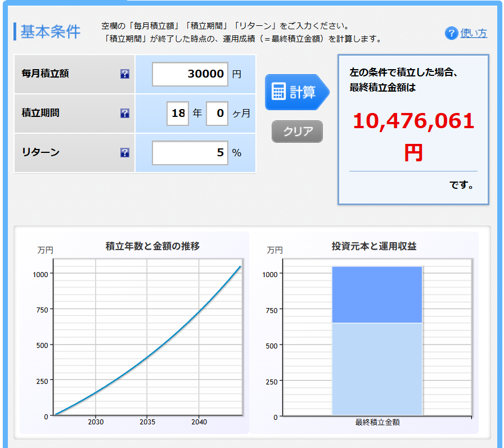Click the help icon beside リターン
Image resolution: width=504 pixels, height=448 pixels.
click(x=125, y=153)
